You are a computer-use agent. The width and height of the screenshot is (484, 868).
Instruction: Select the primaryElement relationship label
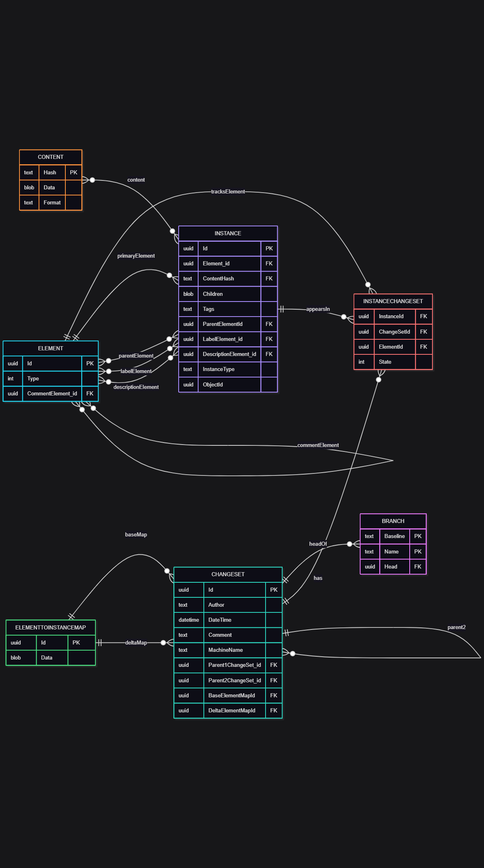pos(136,256)
